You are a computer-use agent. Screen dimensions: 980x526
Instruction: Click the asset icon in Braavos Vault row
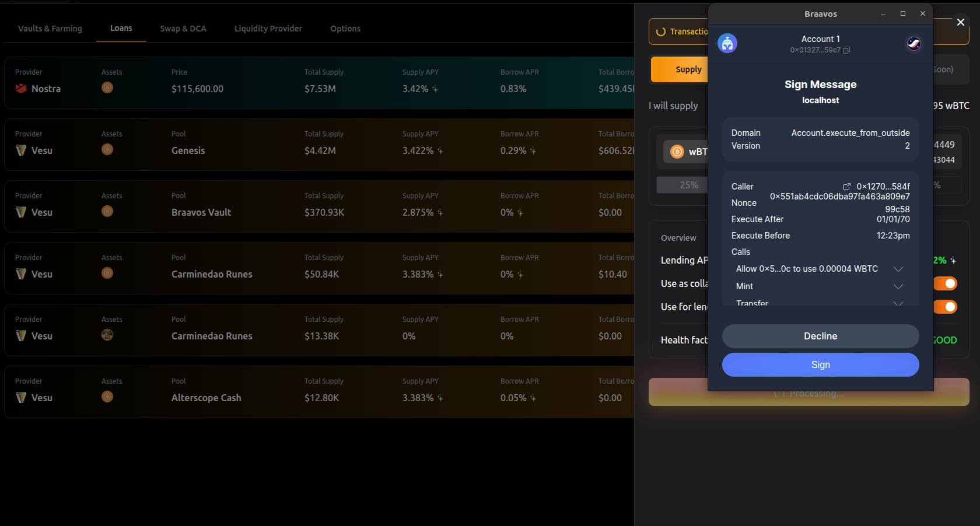click(107, 211)
